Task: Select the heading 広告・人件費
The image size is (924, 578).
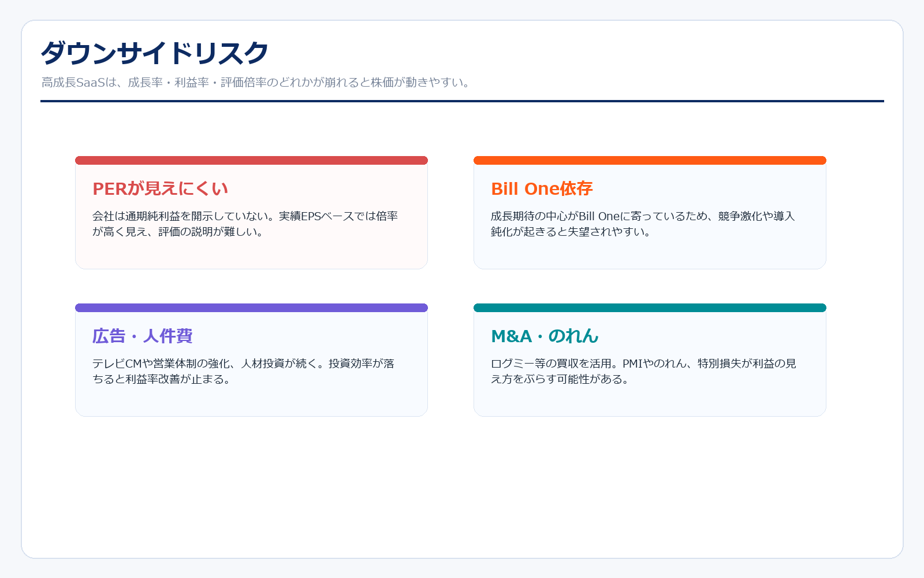Action: pyautogui.click(x=143, y=336)
